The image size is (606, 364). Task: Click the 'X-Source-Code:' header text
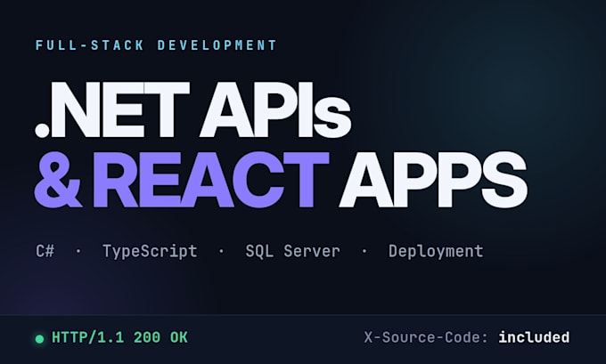tap(427, 337)
